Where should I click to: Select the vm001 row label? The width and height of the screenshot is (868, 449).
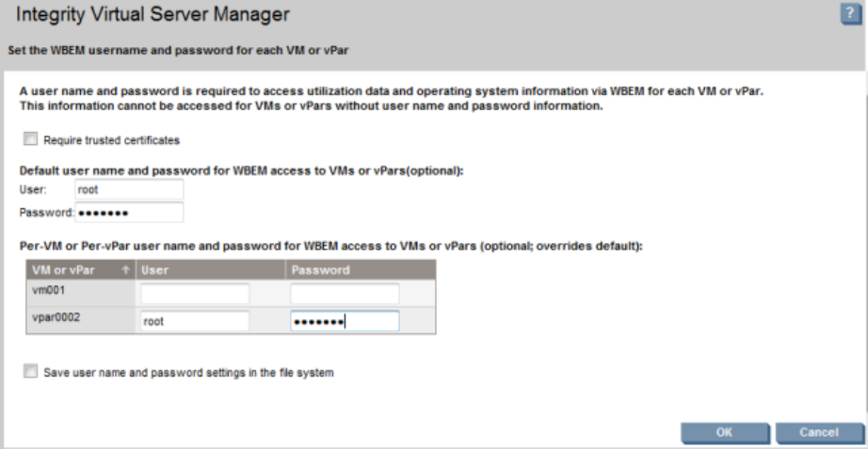47,291
